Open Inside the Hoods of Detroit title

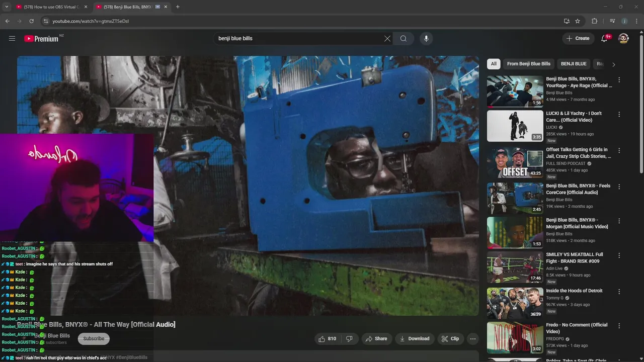(x=574, y=291)
